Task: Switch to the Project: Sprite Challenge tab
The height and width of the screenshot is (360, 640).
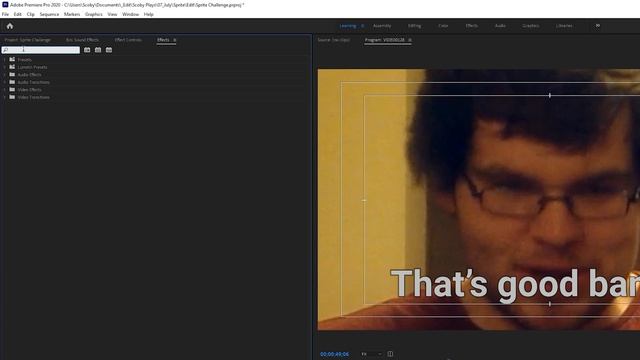Action: click(27, 40)
